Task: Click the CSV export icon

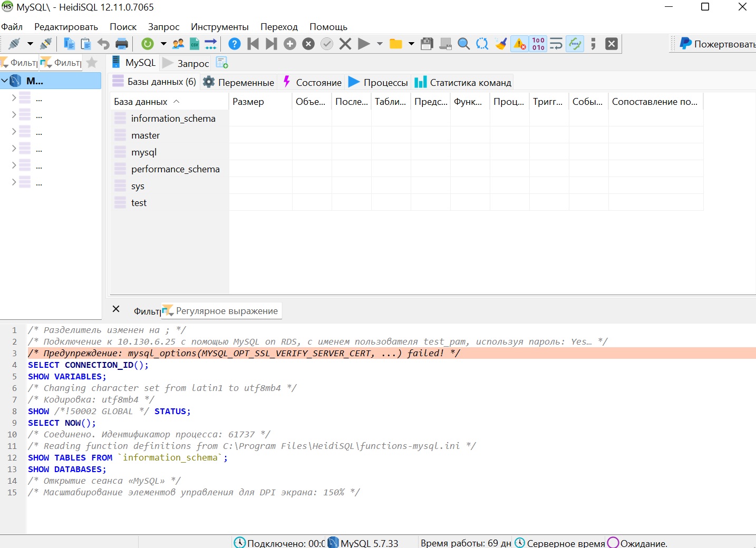Action: [x=195, y=44]
